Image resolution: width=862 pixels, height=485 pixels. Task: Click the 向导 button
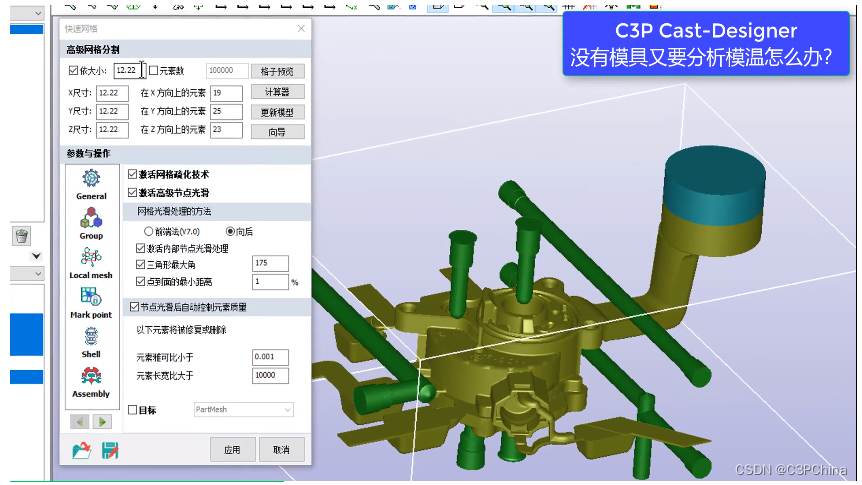click(278, 131)
